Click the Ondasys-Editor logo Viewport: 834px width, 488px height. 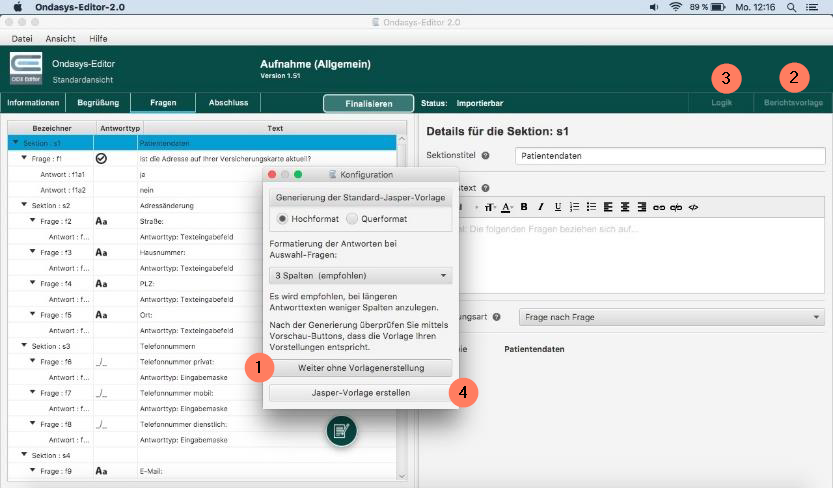[x=26, y=68]
